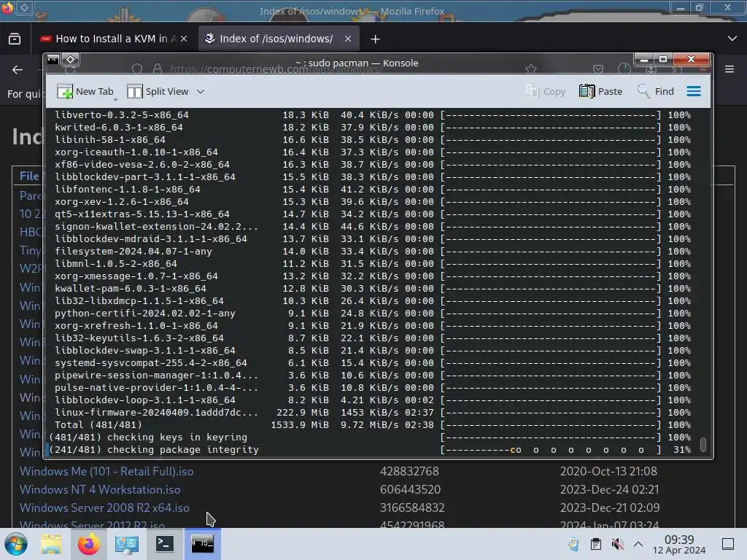
Task: Select the running Konsole window in taskbar
Action: click(203, 544)
